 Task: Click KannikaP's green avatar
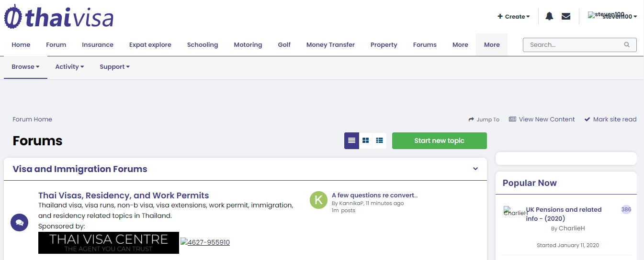pyautogui.click(x=318, y=200)
